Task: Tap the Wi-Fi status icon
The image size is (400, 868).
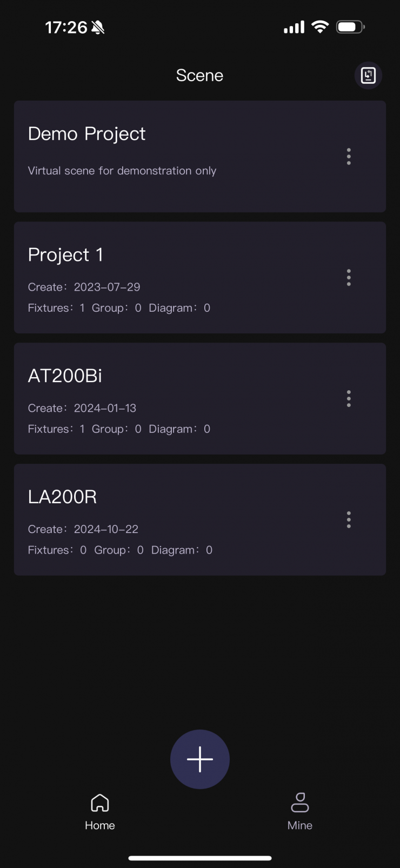Action: [321, 27]
